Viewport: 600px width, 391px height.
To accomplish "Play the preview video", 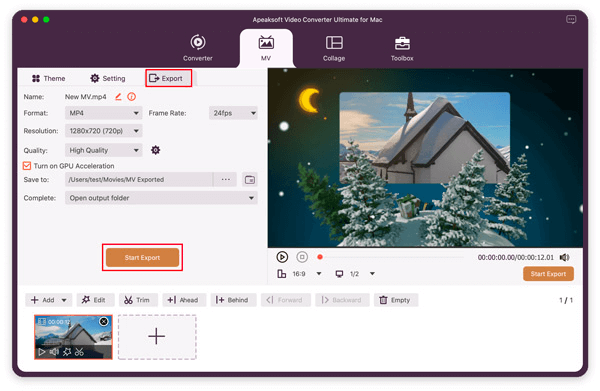I will [x=282, y=257].
